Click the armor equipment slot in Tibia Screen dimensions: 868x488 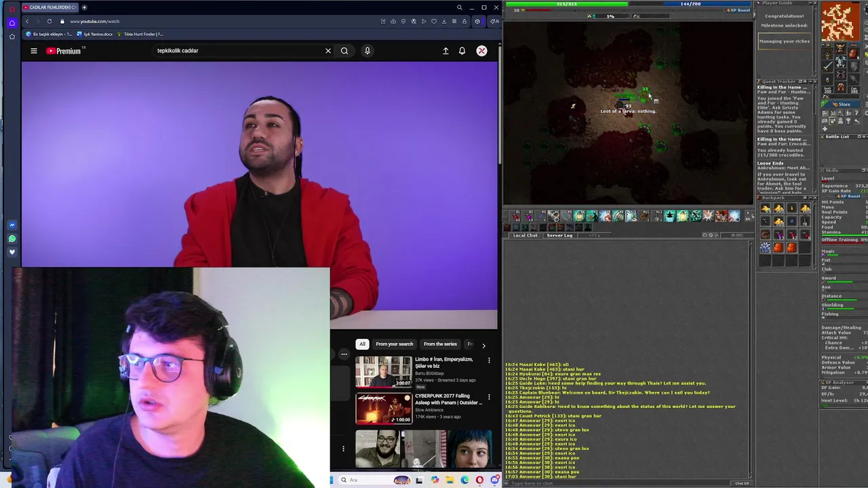(841, 61)
